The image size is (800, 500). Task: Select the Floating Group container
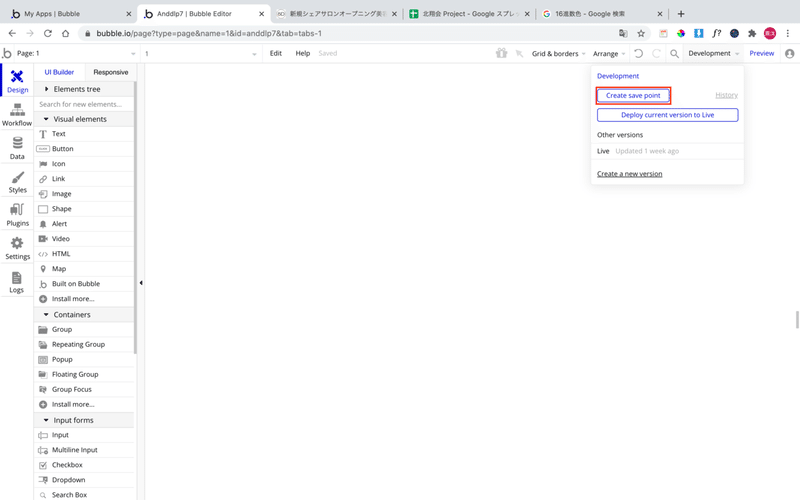click(84, 374)
